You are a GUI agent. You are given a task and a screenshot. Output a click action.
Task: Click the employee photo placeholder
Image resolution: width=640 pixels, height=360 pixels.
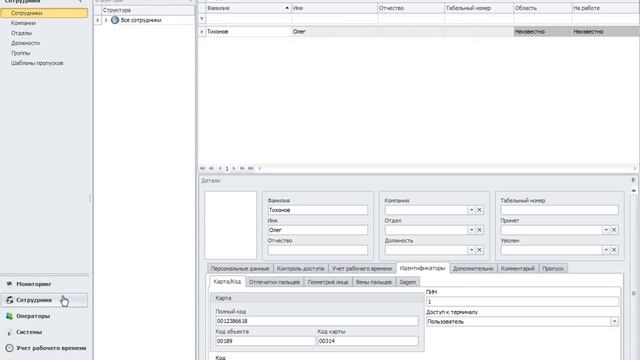[x=231, y=225]
